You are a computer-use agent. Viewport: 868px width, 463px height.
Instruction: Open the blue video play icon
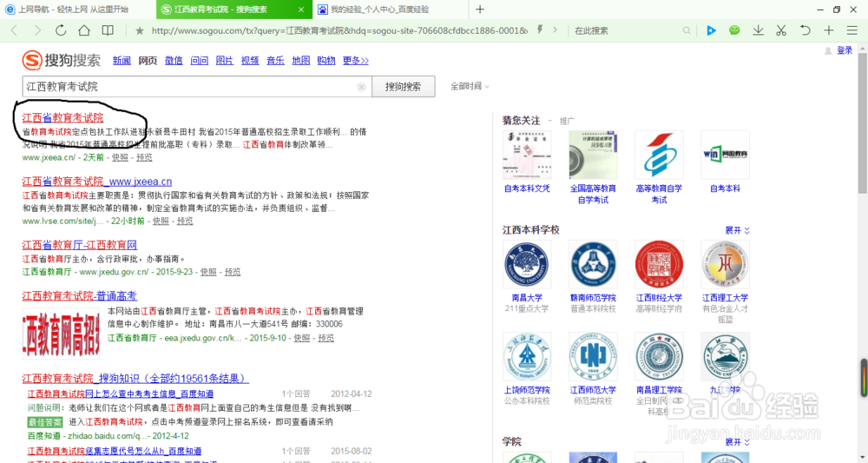point(712,30)
